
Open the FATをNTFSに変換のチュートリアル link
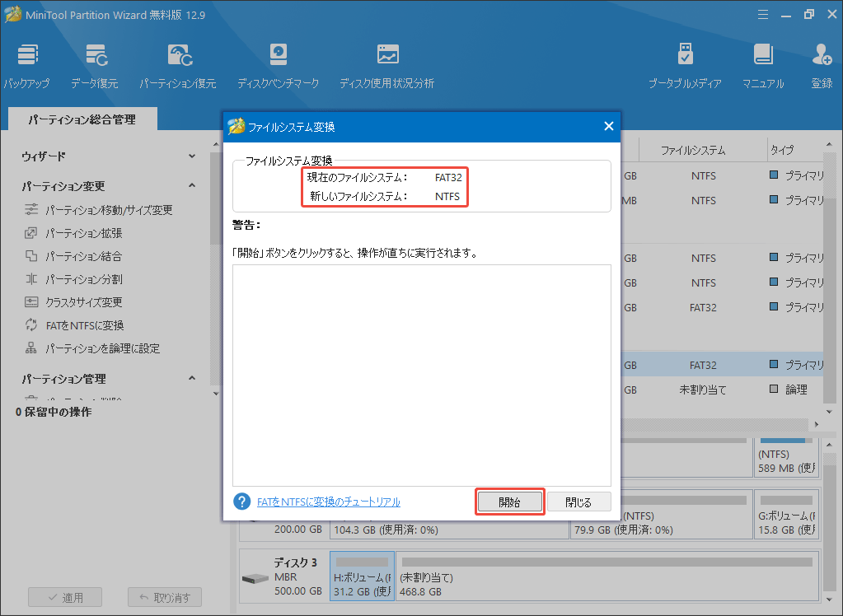(x=329, y=502)
